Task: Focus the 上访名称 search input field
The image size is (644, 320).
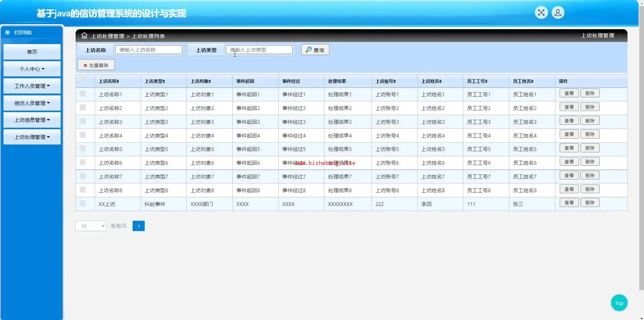Action: tap(148, 50)
